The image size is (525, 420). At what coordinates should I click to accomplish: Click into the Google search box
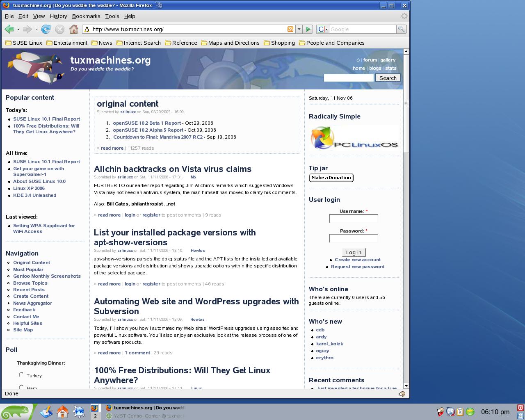coord(363,29)
